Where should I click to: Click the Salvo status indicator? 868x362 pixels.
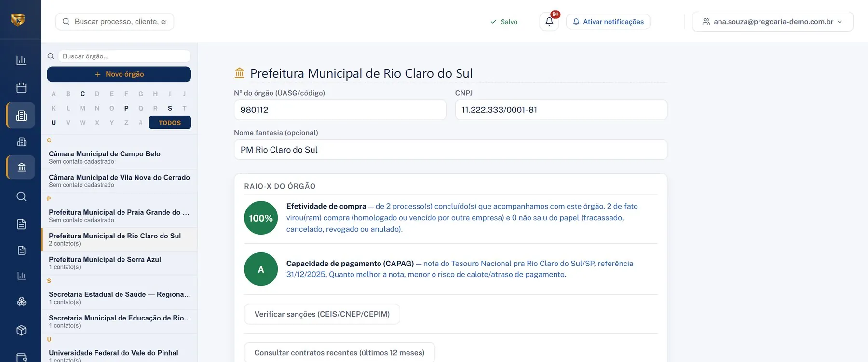(504, 22)
